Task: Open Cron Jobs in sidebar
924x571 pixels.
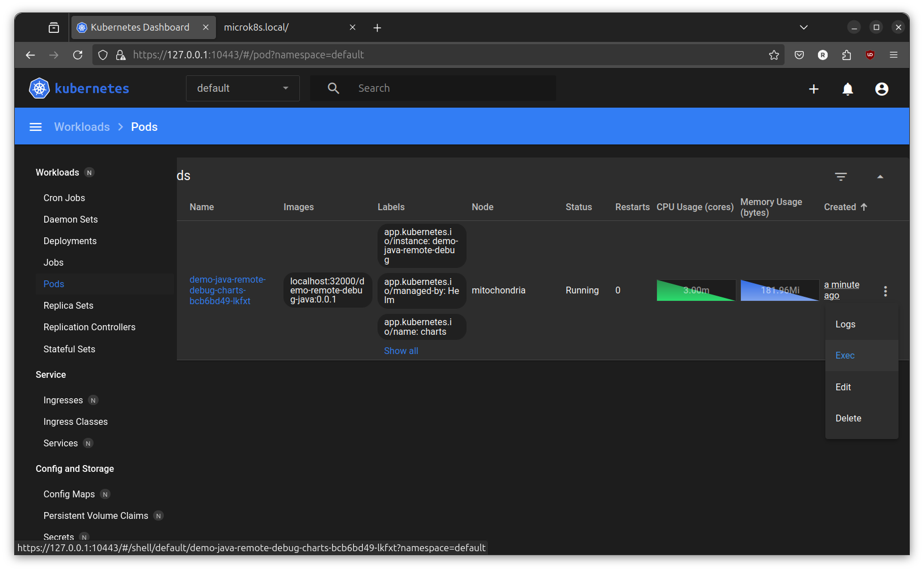Action: (64, 198)
